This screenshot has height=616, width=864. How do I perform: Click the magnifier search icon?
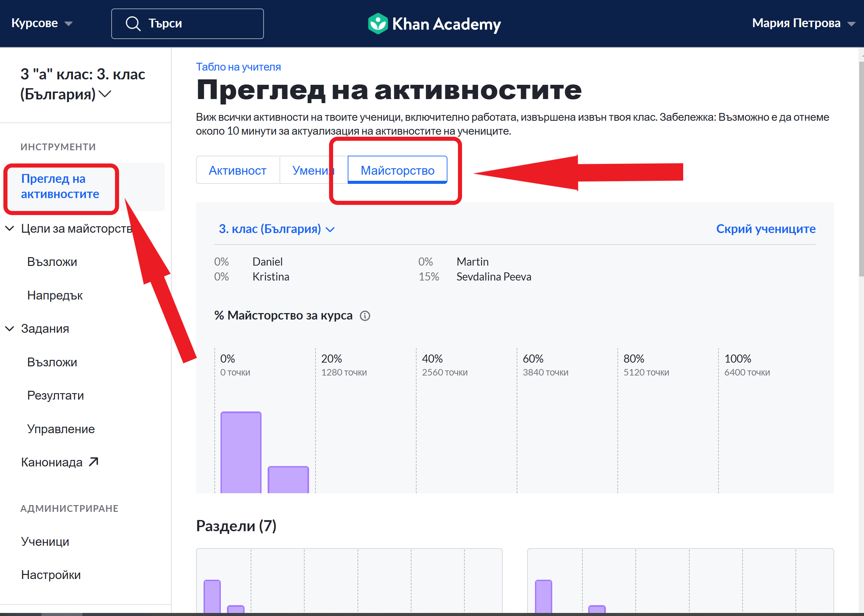[133, 23]
